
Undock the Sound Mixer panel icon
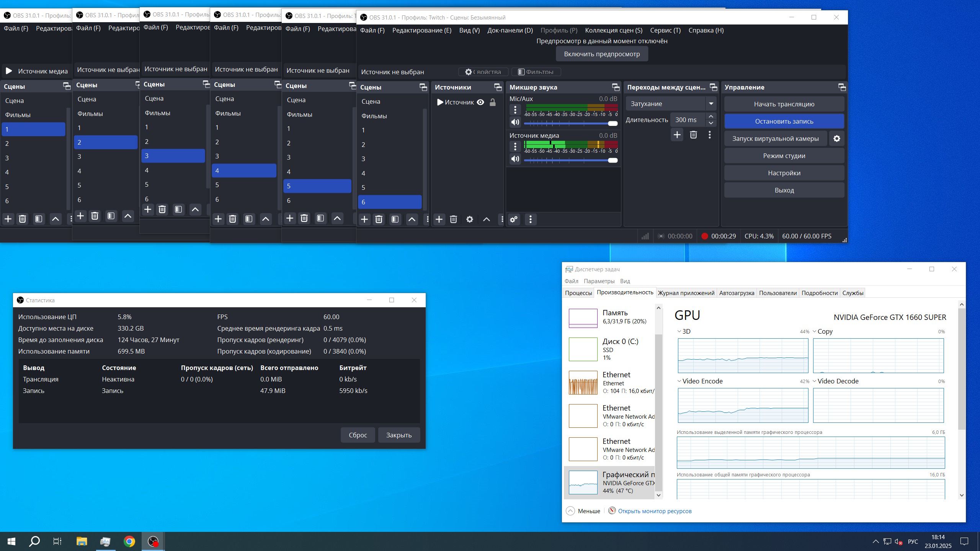[x=616, y=87]
